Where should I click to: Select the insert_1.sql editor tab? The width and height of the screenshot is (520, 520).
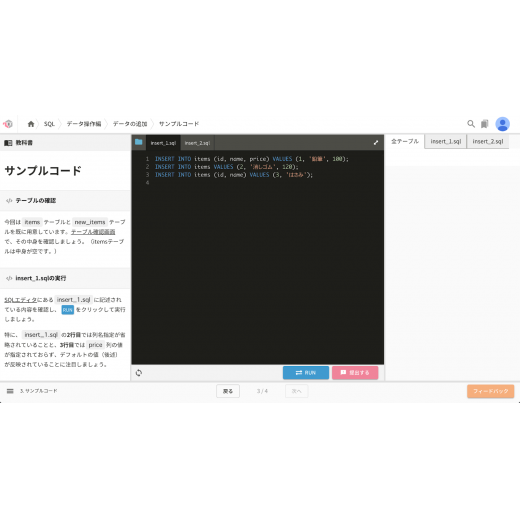tap(163, 143)
